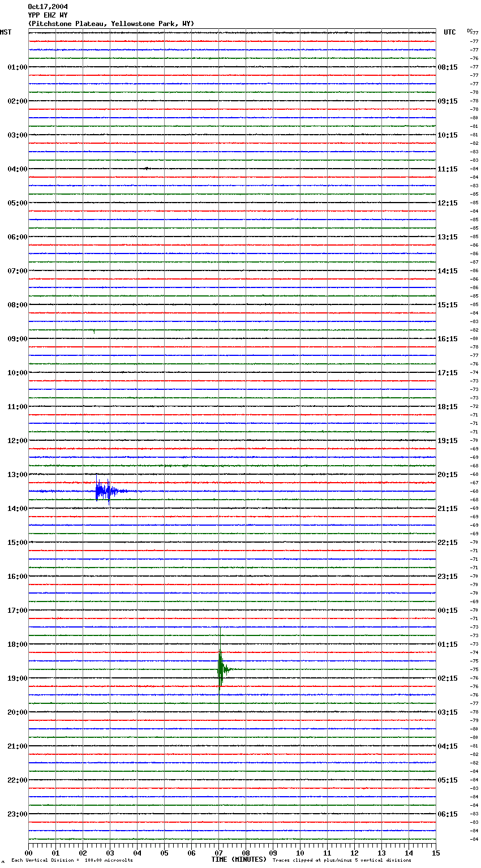Select the 16:00 MST hour label
The width and height of the screenshot is (481, 868).
18,577
